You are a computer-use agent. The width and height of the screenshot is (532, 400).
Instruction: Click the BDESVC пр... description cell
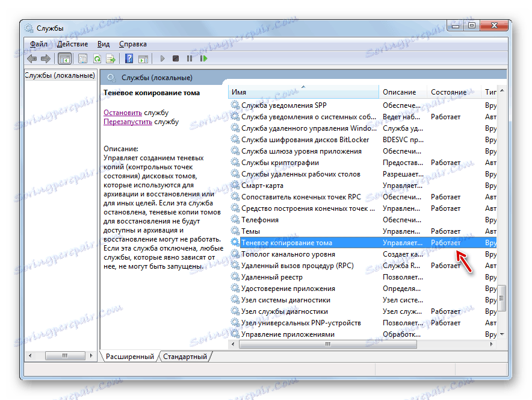point(403,140)
